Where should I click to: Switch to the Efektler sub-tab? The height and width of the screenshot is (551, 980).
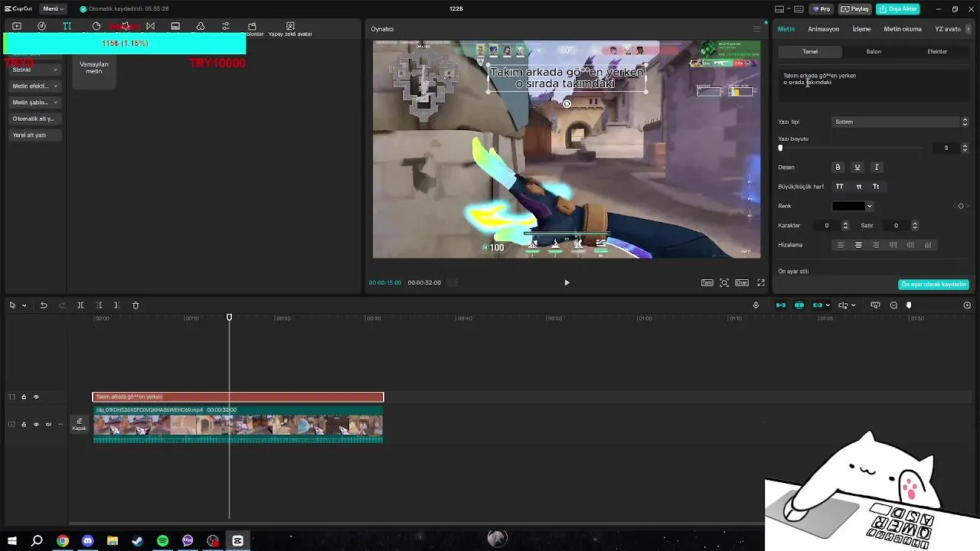coord(937,51)
